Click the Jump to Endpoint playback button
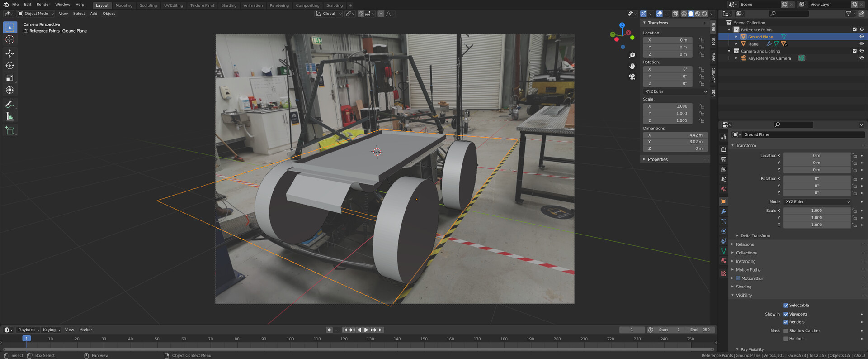This screenshot has height=359, width=868. point(381,330)
